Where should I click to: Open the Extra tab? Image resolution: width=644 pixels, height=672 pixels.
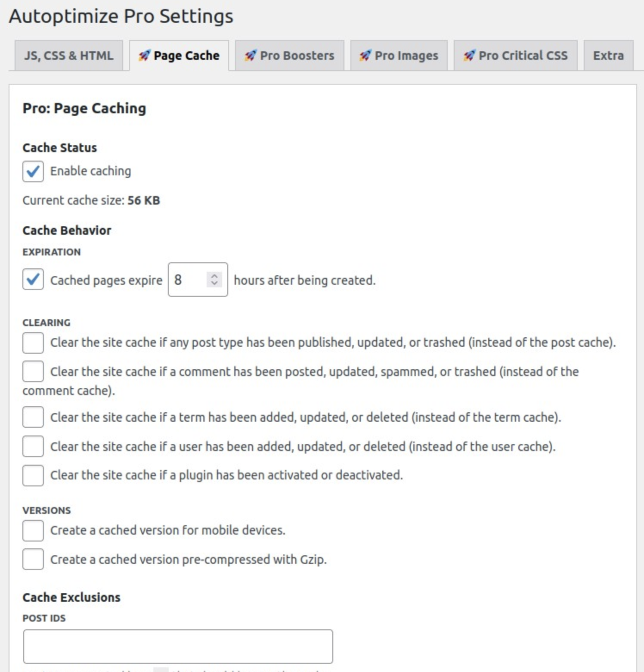point(608,56)
